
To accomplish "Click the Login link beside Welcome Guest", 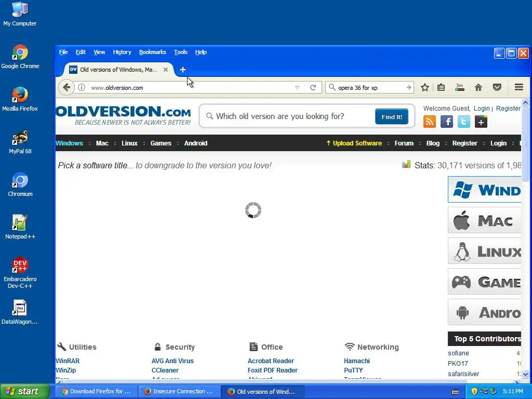I will coord(482,108).
